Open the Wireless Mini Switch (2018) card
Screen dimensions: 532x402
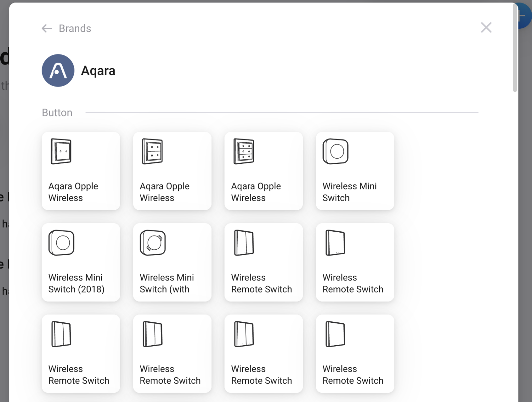[81, 263]
